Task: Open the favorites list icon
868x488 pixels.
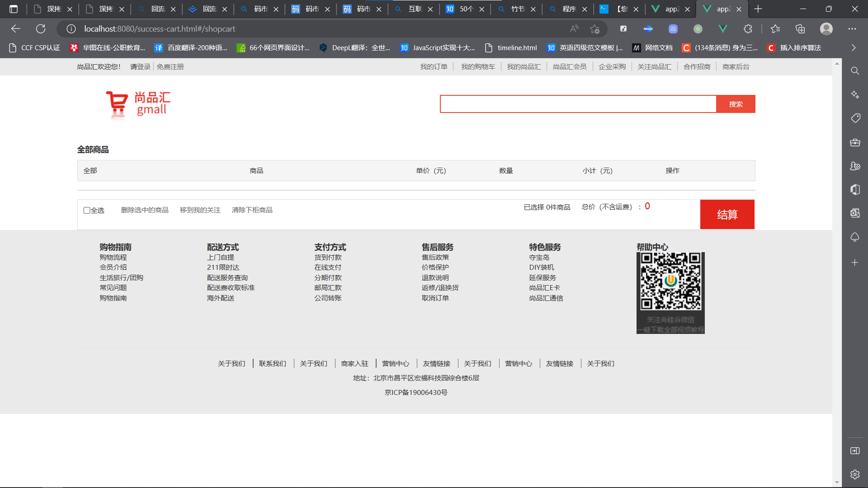Action: [775, 29]
